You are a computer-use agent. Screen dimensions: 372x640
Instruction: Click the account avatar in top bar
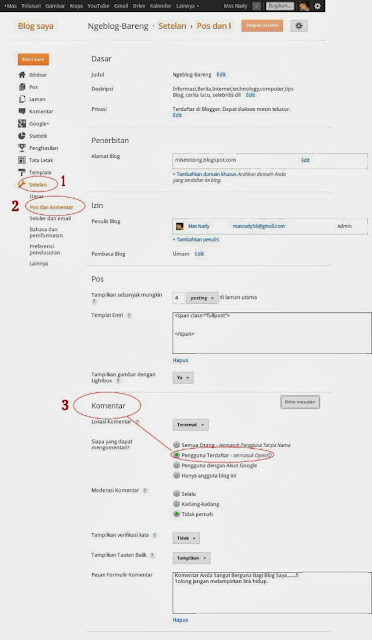(303, 6)
